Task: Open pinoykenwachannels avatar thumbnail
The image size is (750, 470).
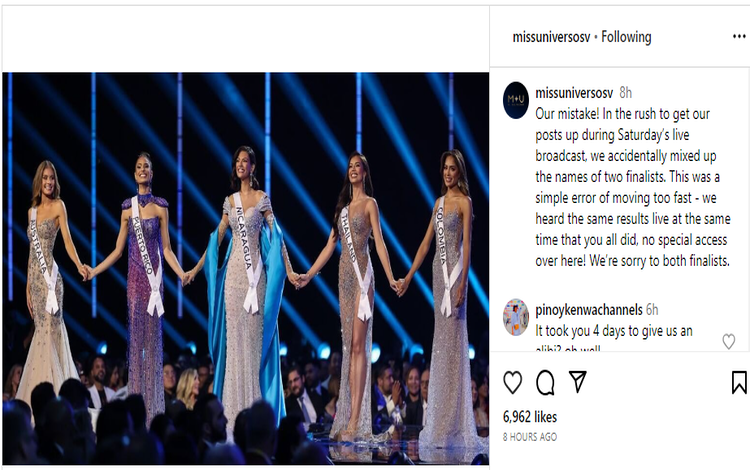Action: [x=516, y=317]
